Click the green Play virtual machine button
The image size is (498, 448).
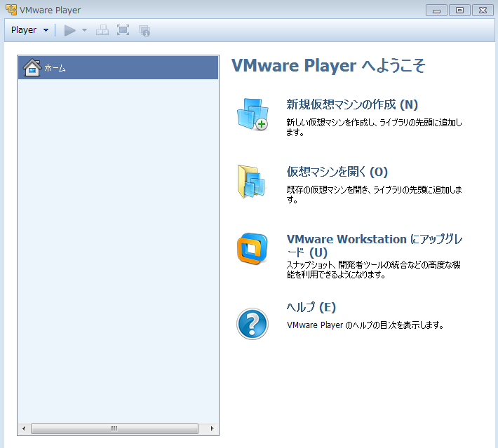(70, 30)
